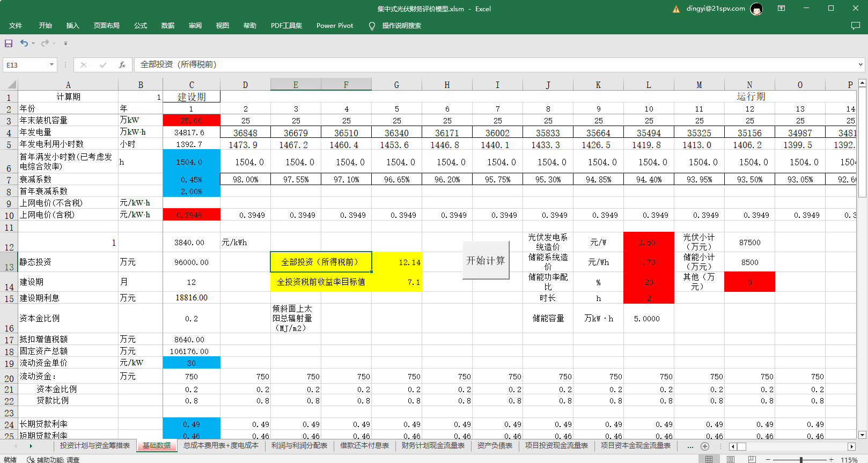This screenshot has height=463, width=868.
Task: Click the vertical scrollbar up arrow
Action: [863, 83]
